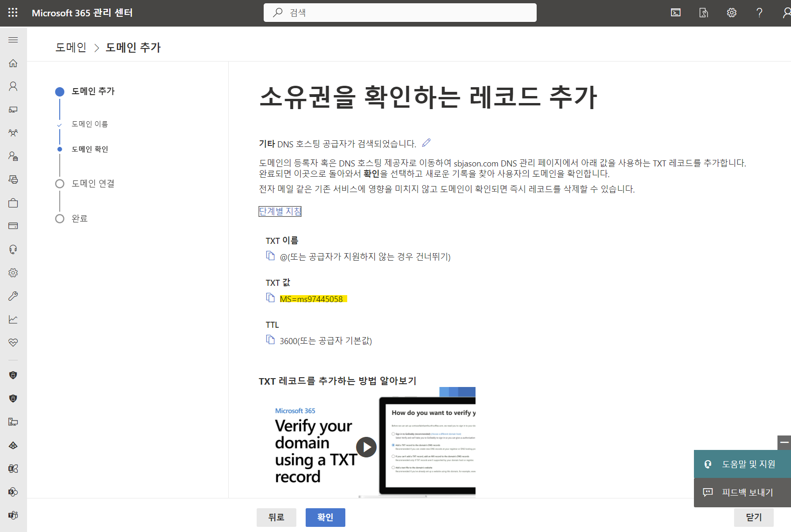Open the app launcher waffle icon

[13, 13]
